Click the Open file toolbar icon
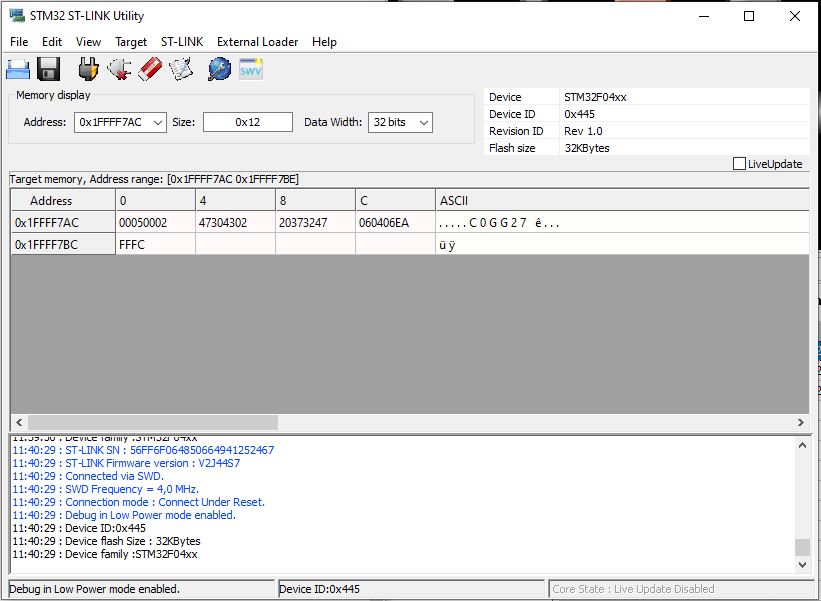Image resolution: width=821 pixels, height=601 pixels. [x=18, y=69]
